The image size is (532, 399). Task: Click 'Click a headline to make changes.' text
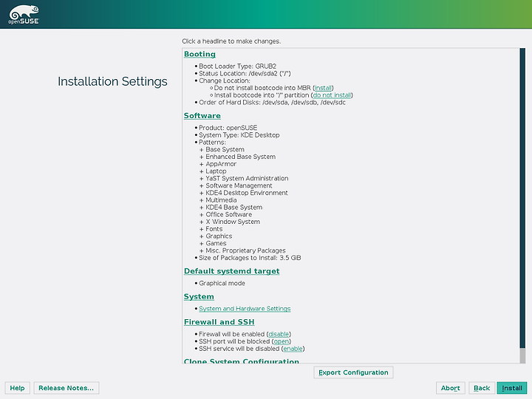tap(231, 41)
